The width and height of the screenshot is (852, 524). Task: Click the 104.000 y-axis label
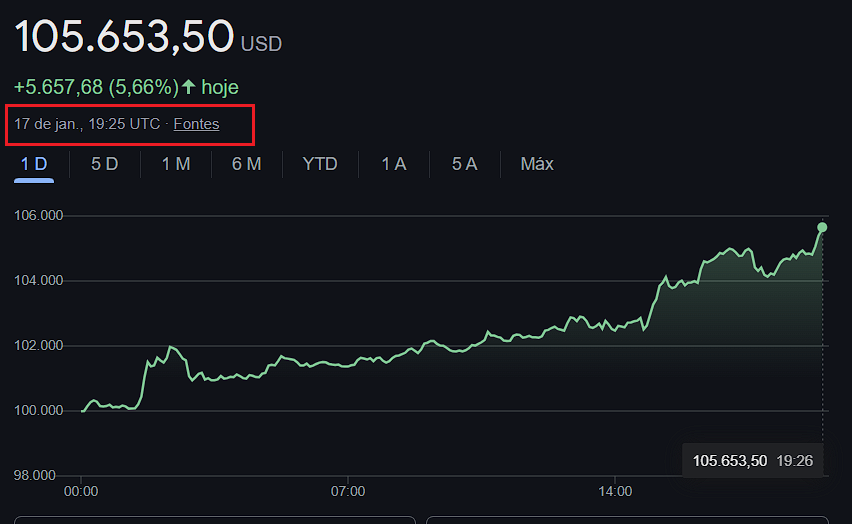coord(39,280)
